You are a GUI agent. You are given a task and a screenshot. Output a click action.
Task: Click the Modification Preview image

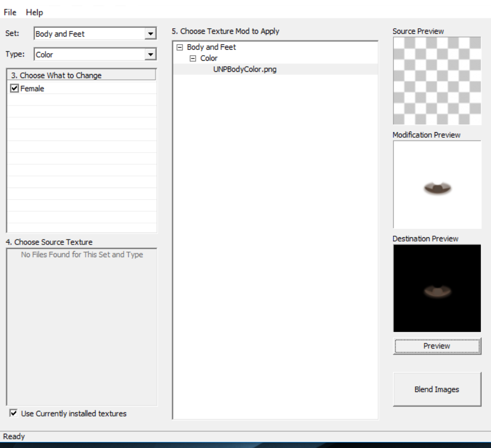tap(436, 185)
